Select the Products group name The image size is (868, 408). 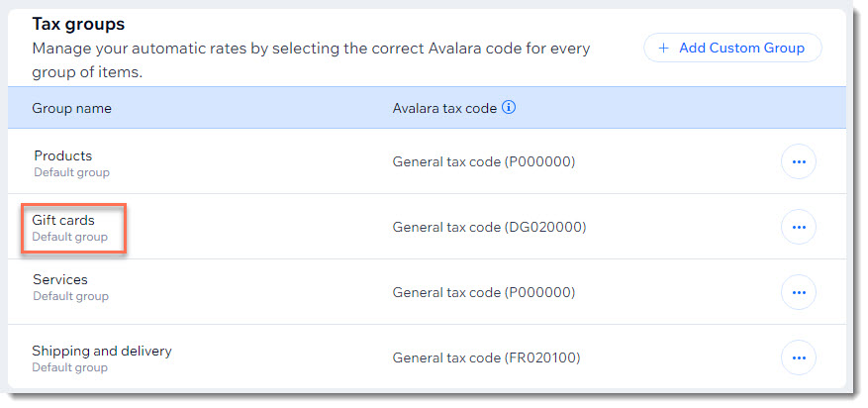63,155
